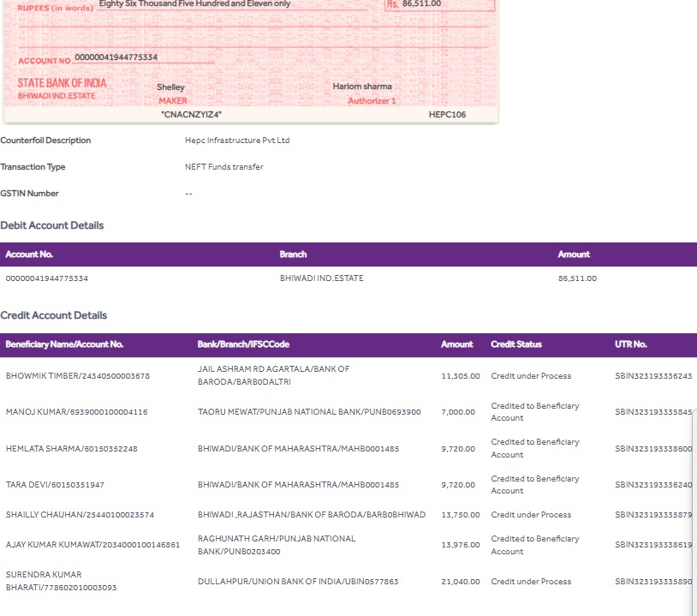Click bank cell DULLAHPUR/UNION BANK OF INDIA

click(298, 582)
